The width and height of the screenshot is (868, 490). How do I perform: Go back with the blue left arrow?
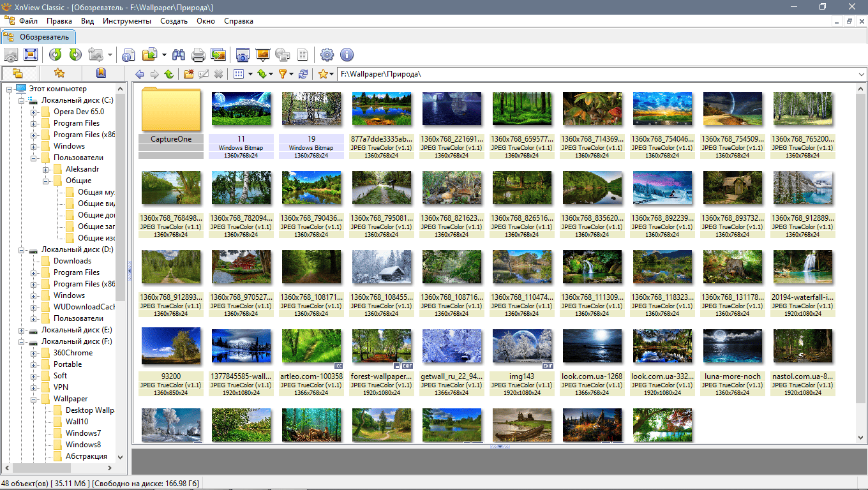tap(140, 74)
